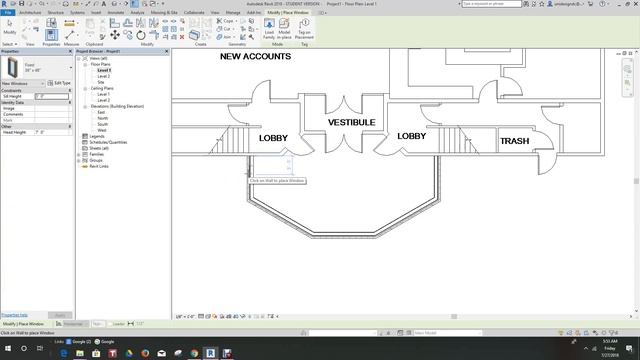Click the Visual Style icon in view control bar

coord(208,316)
